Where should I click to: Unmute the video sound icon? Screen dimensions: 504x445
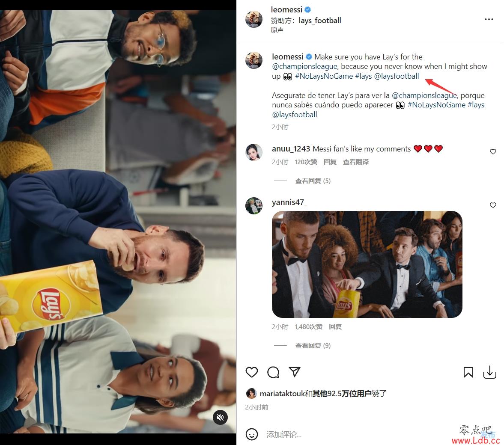tap(220, 417)
